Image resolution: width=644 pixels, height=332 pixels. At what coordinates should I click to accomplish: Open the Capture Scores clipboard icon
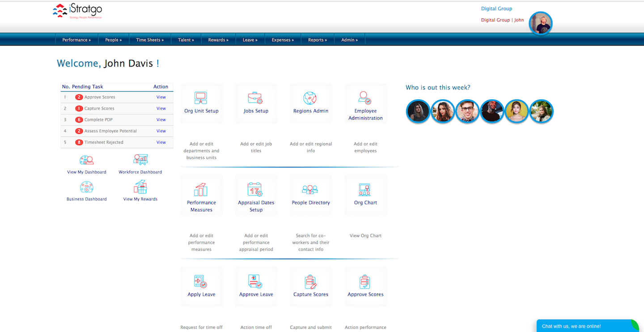[310, 281]
